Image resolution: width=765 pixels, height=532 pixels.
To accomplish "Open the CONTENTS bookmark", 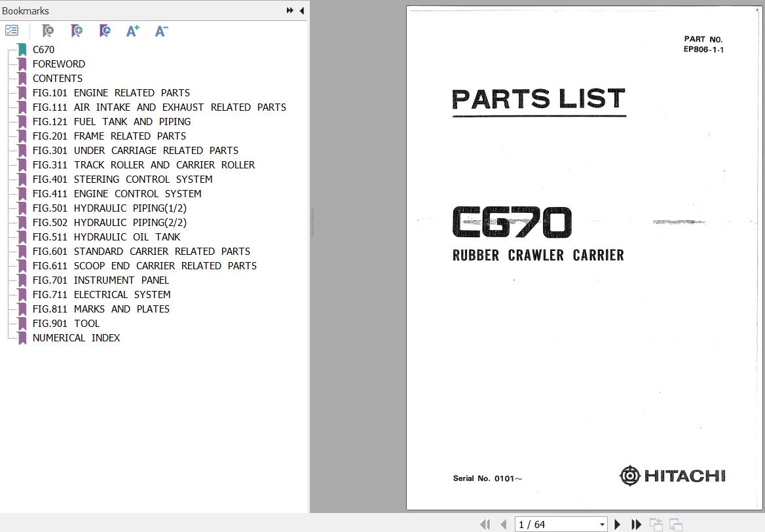I will coord(58,79).
